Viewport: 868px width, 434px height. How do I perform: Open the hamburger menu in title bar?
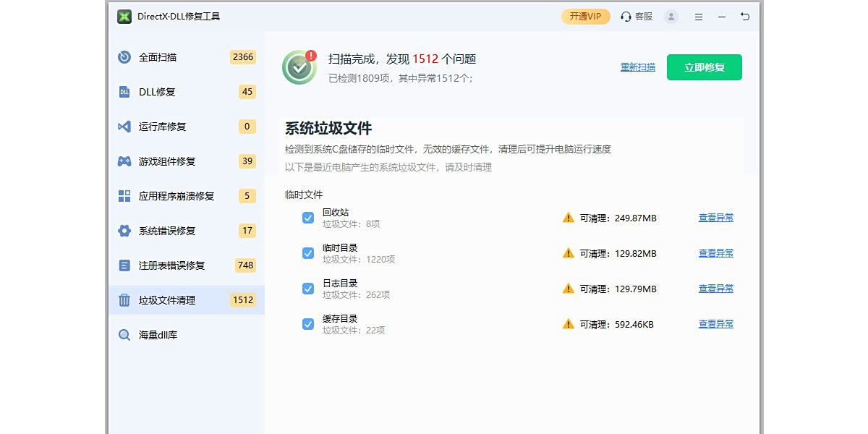699,17
